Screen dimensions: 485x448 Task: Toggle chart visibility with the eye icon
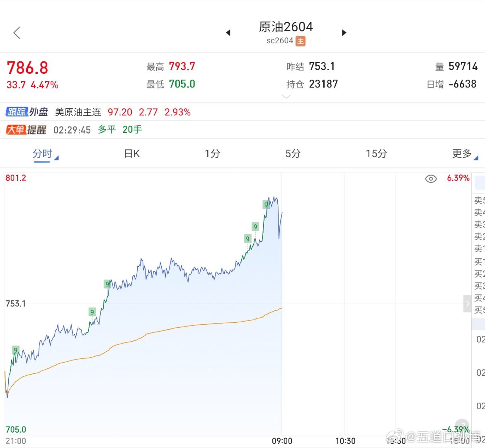click(431, 179)
